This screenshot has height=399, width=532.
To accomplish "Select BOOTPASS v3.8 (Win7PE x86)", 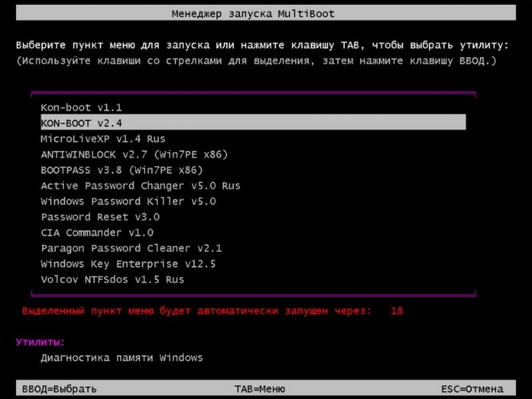I will pyautogui.click(x=122, y=170).
